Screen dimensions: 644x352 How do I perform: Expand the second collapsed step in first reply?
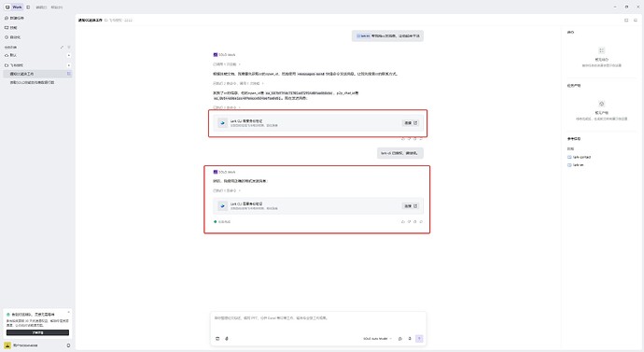(238, 83)
